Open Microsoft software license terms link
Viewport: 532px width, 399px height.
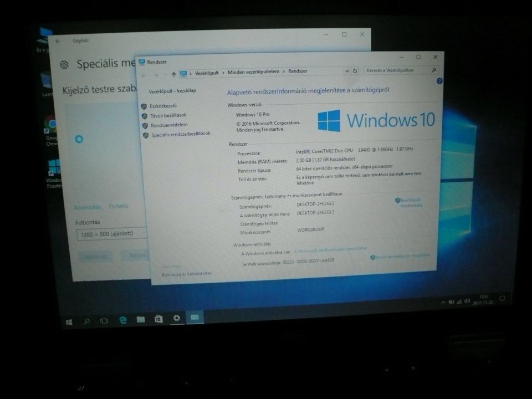tap(330, 250)
